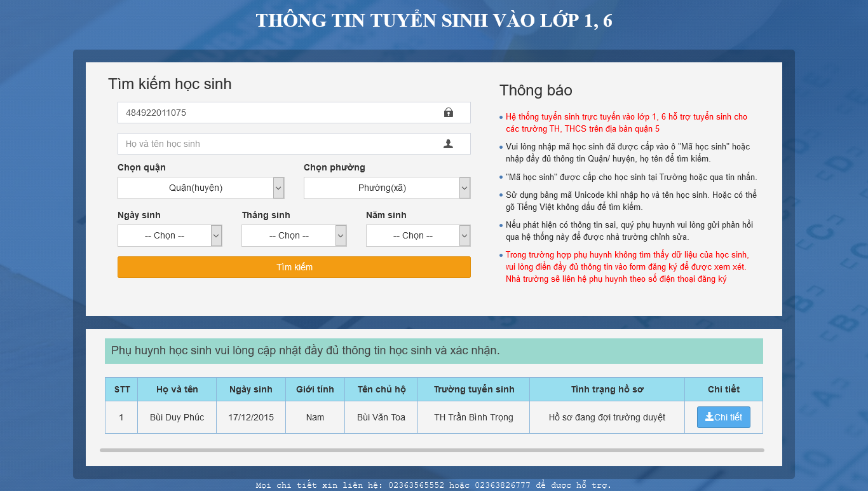Click the 'Trường tuyển sinh' column header
Viewport: 868px width, 491px height.
coord(474,389)
